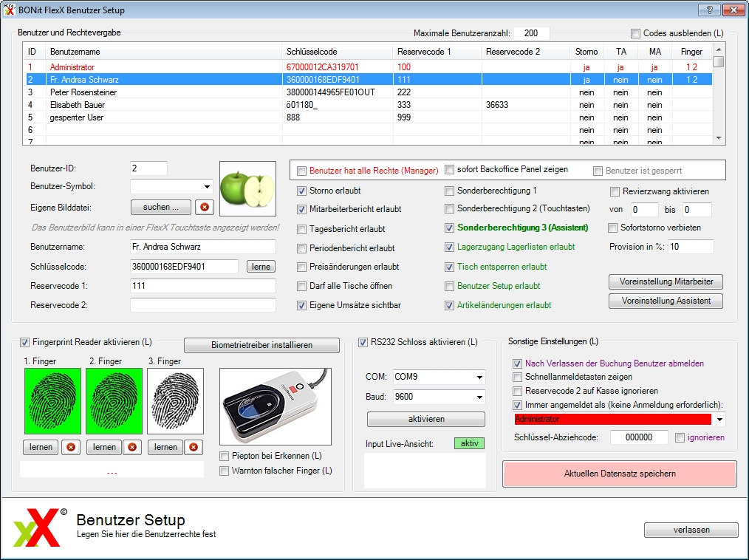Click the Storno column header
This screenshot has width=749, height=560.
coord(586,52)
